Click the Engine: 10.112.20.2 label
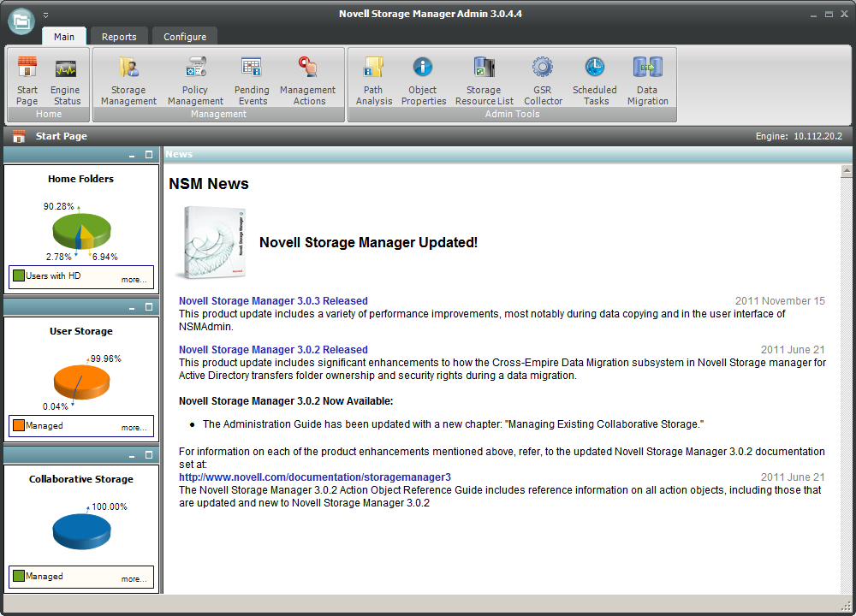856x616 pixels. pos(799,136)
